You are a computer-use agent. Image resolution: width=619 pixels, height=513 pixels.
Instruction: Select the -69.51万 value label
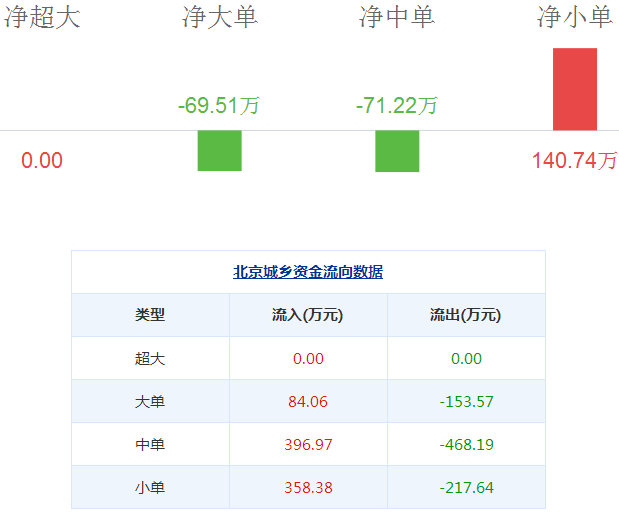click(219, 105)
